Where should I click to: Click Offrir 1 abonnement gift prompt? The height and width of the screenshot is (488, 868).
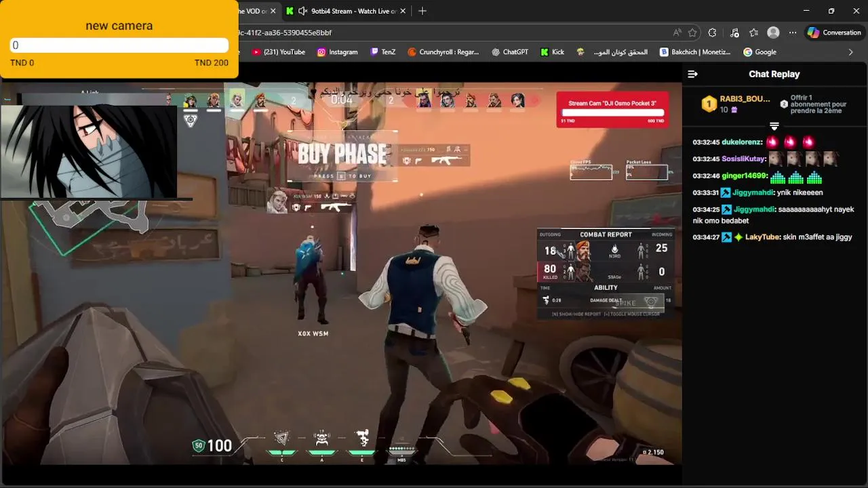coord(818,104)
